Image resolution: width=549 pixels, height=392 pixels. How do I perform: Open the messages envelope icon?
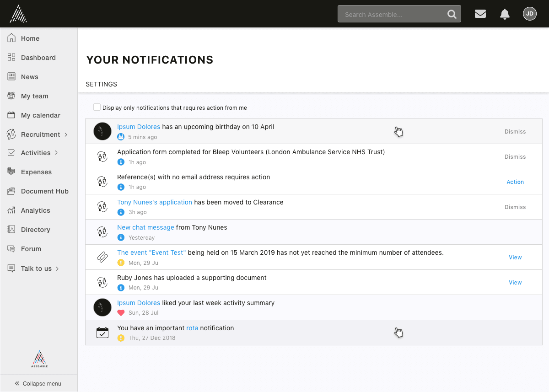(x=480, y=14)
